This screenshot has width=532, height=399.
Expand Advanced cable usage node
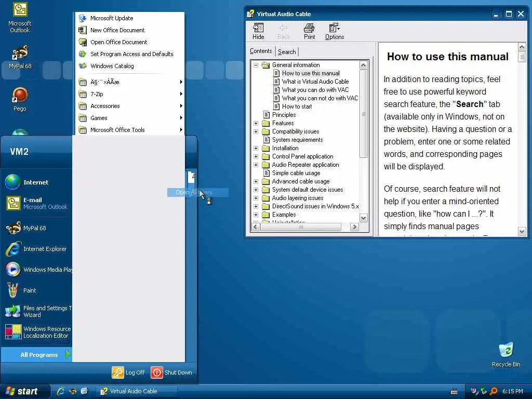tap(256, 181)
